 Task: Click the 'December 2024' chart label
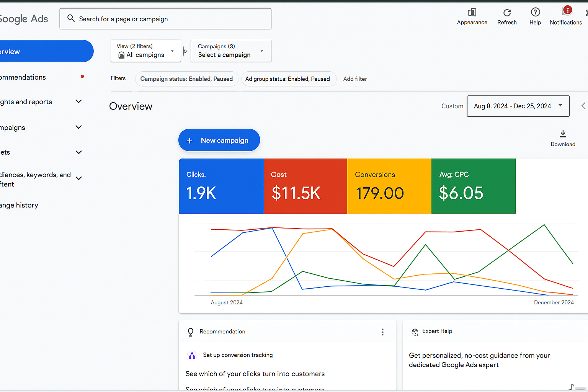(554, 302)
